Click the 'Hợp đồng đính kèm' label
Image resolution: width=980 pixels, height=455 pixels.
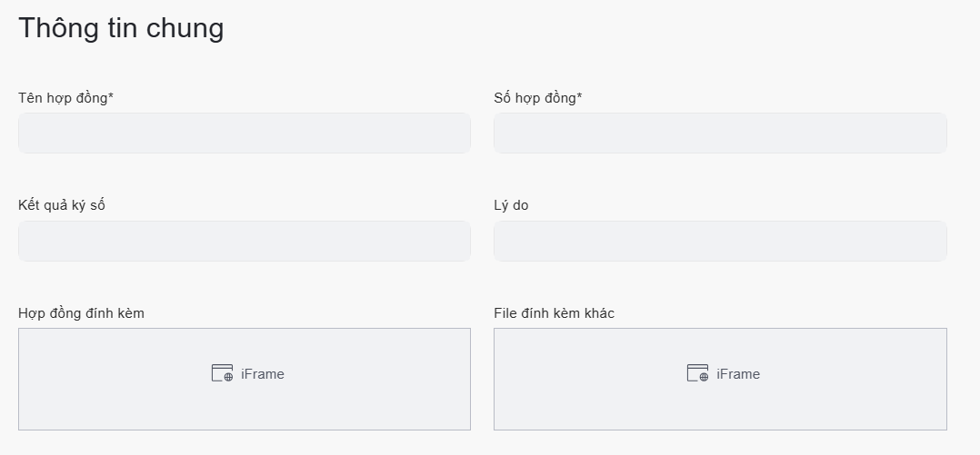(x=81, y=313)
